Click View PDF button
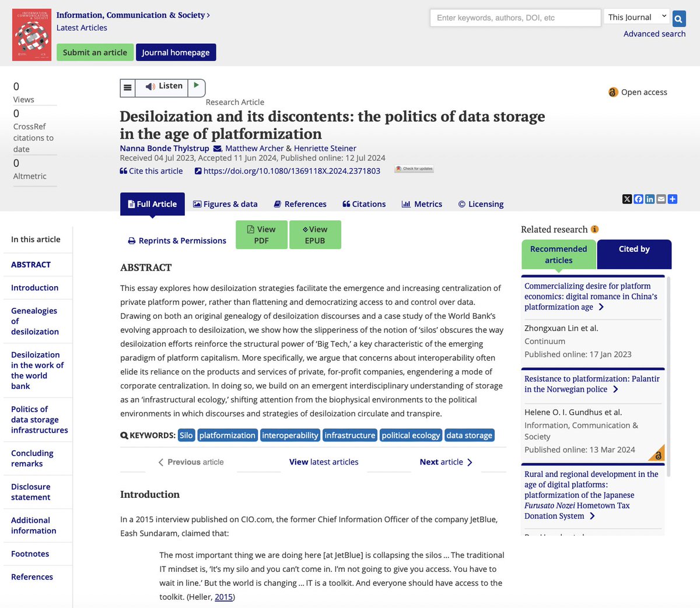 pyautogui.click(x=261, y=234)
